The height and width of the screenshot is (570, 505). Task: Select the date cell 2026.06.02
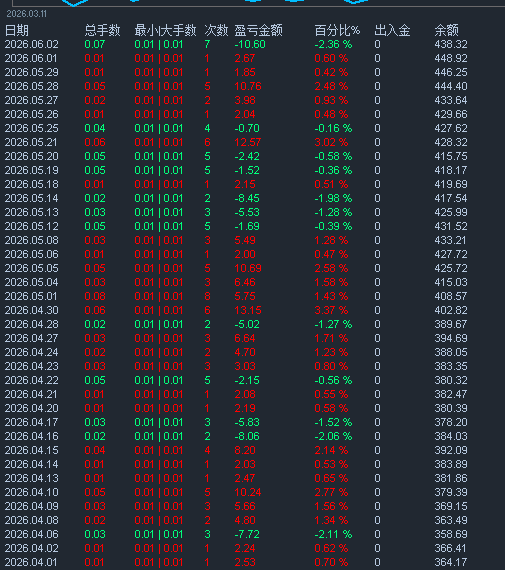coord(32,44)
